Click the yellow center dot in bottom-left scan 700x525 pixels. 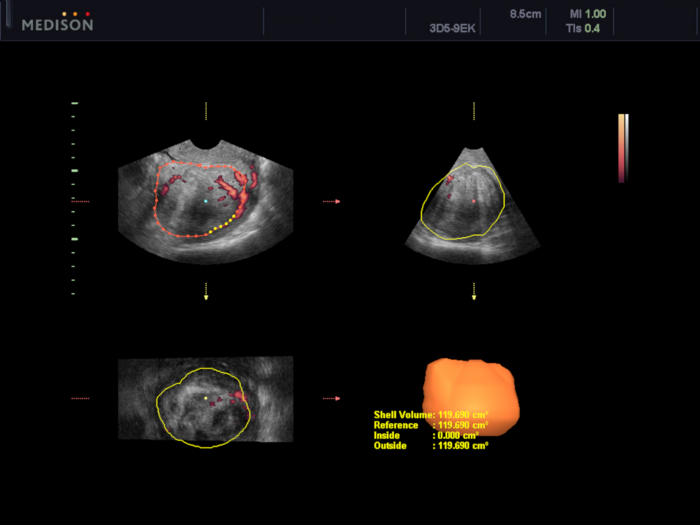coord(206,398)
